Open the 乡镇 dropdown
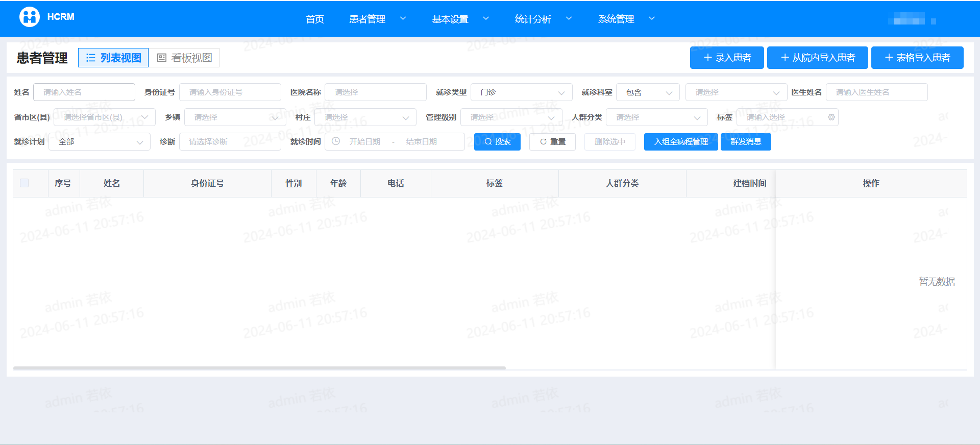Screen dimensions: 980x445 click(235, 117)
